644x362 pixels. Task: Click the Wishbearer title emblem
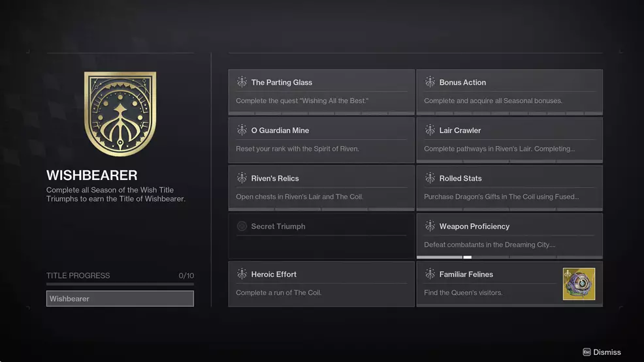120,114
